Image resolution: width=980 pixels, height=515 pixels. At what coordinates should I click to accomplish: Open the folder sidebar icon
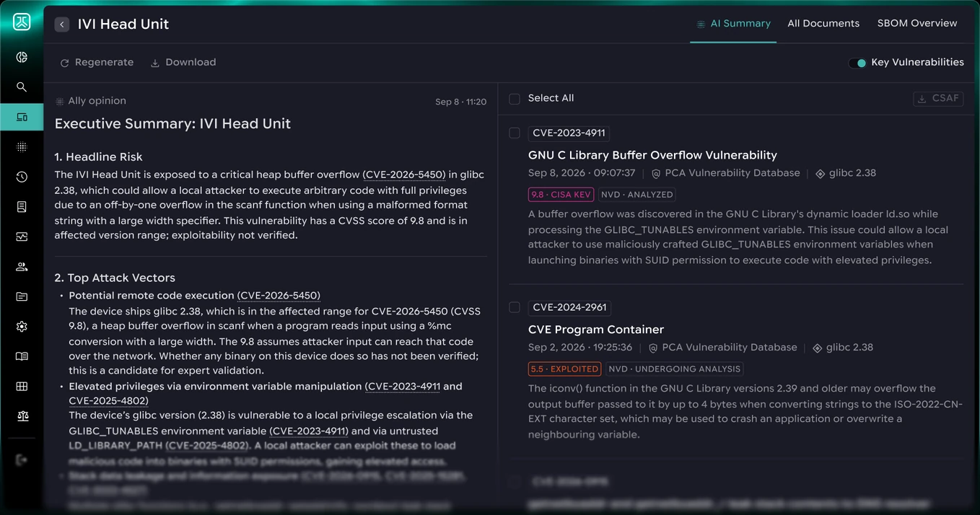tap(22, 296)
